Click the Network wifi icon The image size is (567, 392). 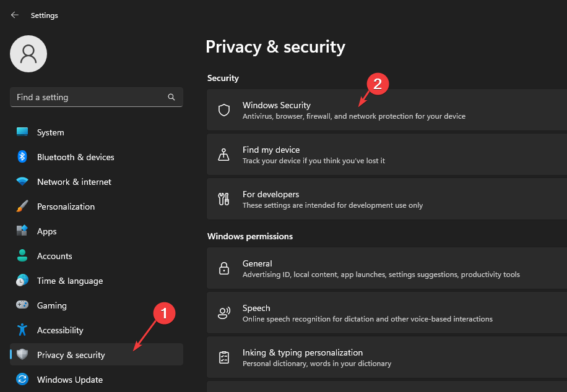tap(22, 181)
